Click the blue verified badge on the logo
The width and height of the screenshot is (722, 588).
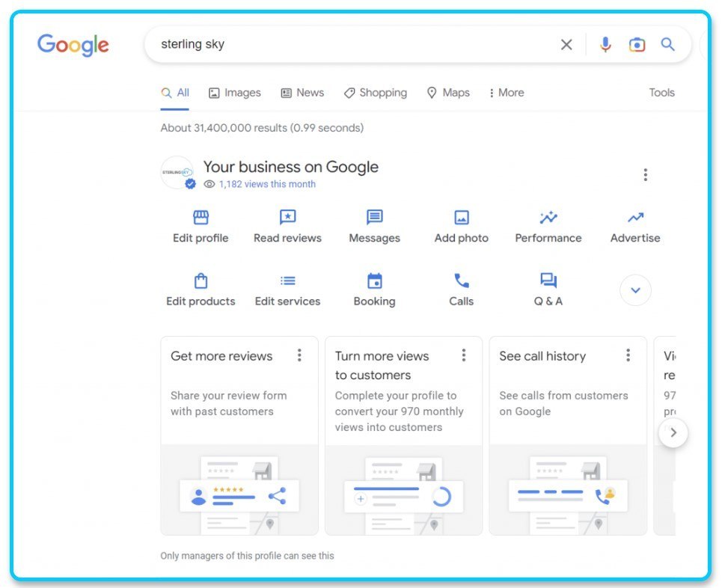pos(190,184)
